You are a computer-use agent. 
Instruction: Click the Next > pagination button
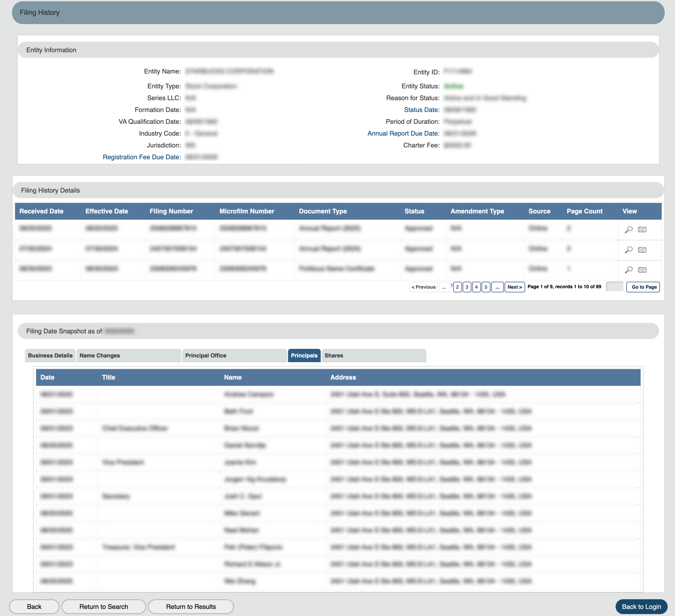point(515,287)
